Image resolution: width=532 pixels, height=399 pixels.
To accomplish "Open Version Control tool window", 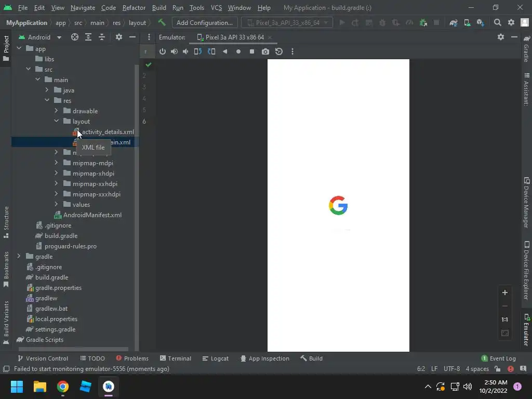I will pos(43,358).
